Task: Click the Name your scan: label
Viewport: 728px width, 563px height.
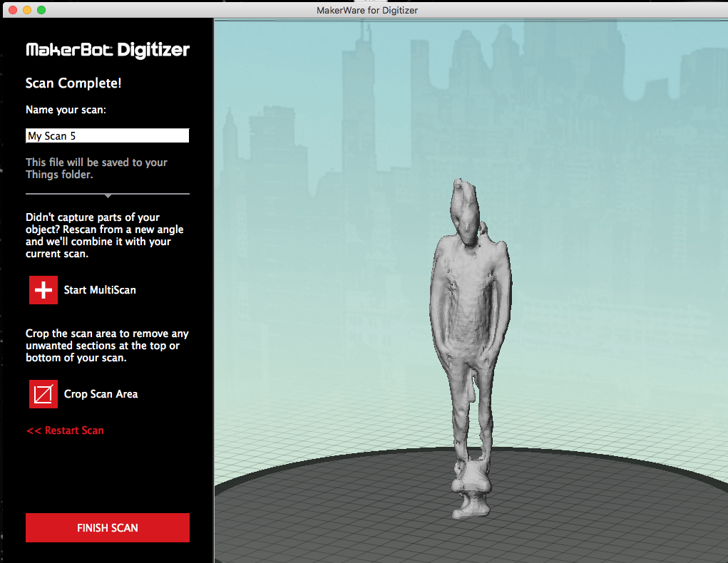Action: tap(66, 110)
